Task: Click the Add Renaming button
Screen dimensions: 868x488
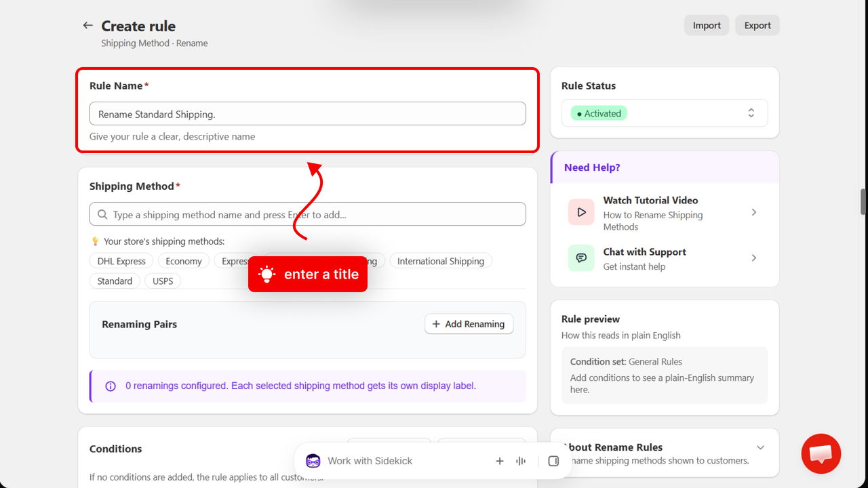Action: coord(469,324)
